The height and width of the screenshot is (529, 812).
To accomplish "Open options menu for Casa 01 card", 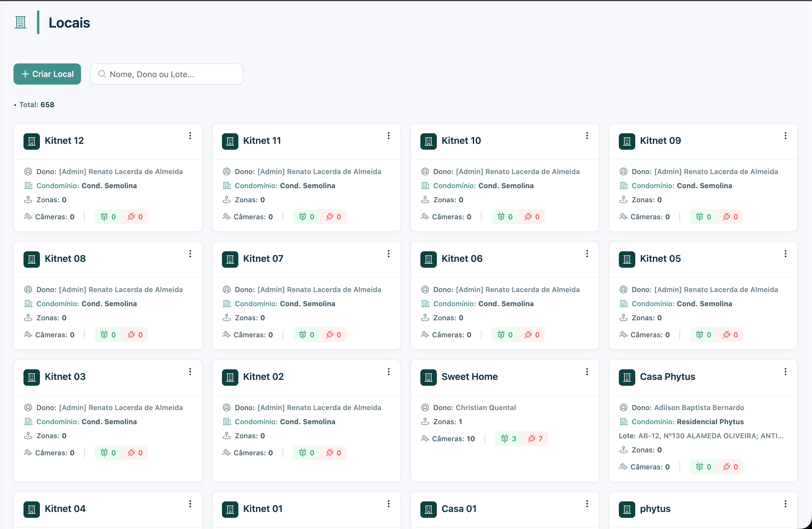I will pos(587,504).
